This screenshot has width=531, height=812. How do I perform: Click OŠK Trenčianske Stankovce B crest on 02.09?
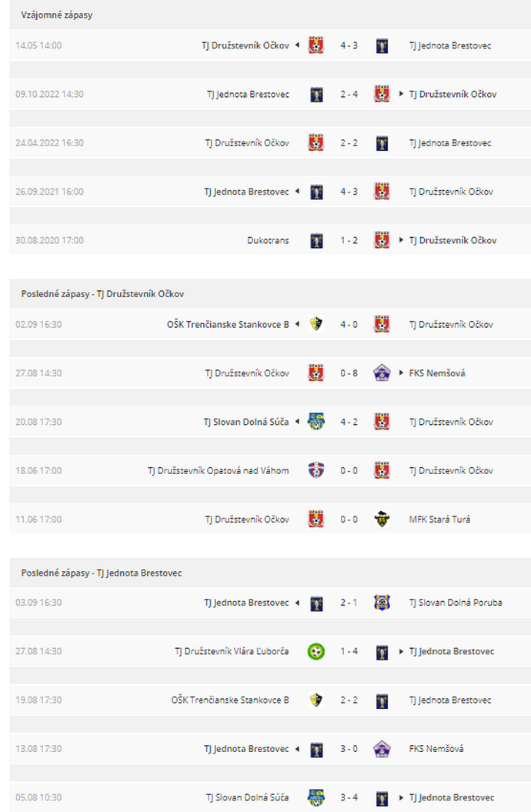point(316,324)
